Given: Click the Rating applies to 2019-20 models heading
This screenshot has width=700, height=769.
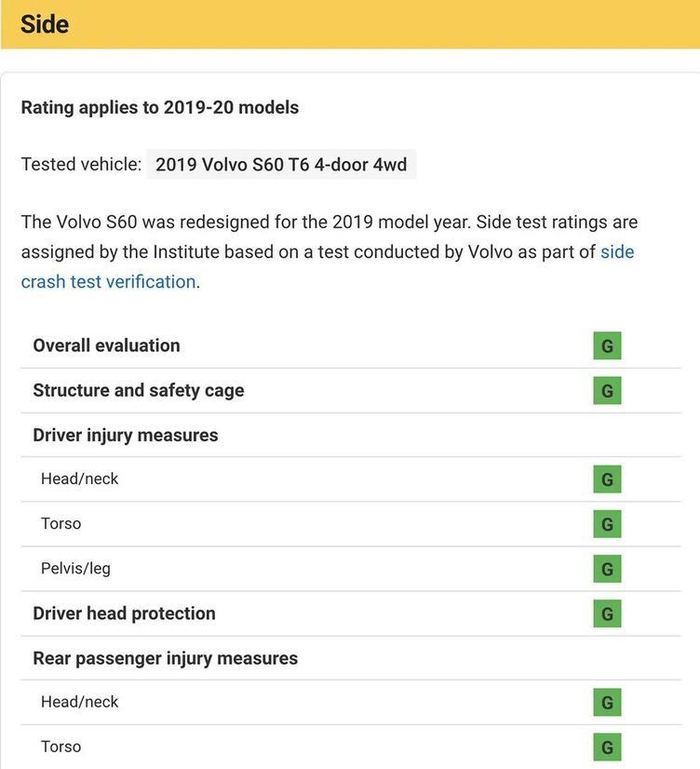Looking at the screenshot, I should [160, 107].
